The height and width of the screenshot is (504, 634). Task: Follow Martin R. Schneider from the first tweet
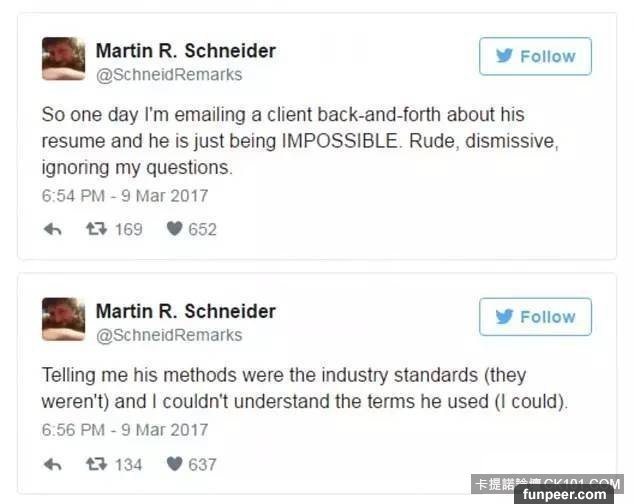point(535,57)
